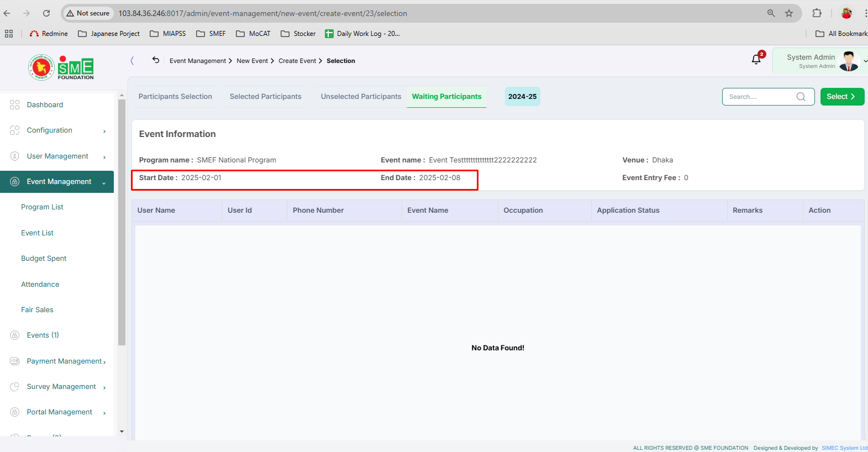The image size is (868, 452).
Task: Go to New Event breadcrumb
Action: pos(252,61)
